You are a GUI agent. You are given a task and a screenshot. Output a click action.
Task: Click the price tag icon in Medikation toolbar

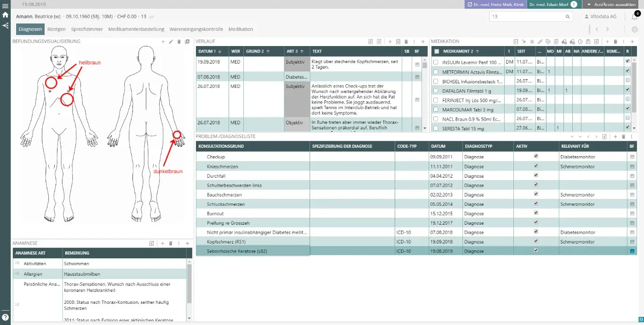(548, 41)
